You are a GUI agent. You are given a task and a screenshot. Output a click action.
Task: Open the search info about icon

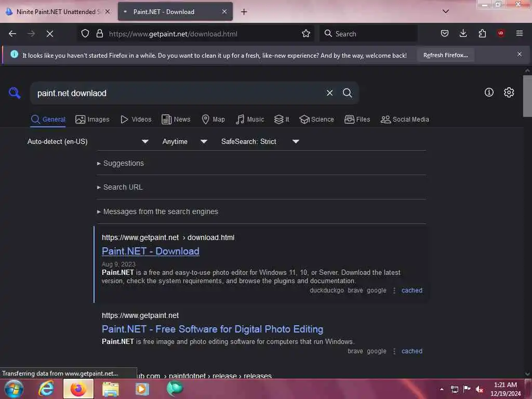tap(489, 92)
